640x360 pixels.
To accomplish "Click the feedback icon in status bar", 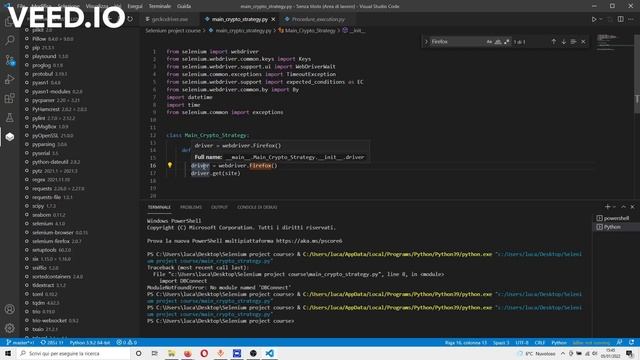I will 619,342.
